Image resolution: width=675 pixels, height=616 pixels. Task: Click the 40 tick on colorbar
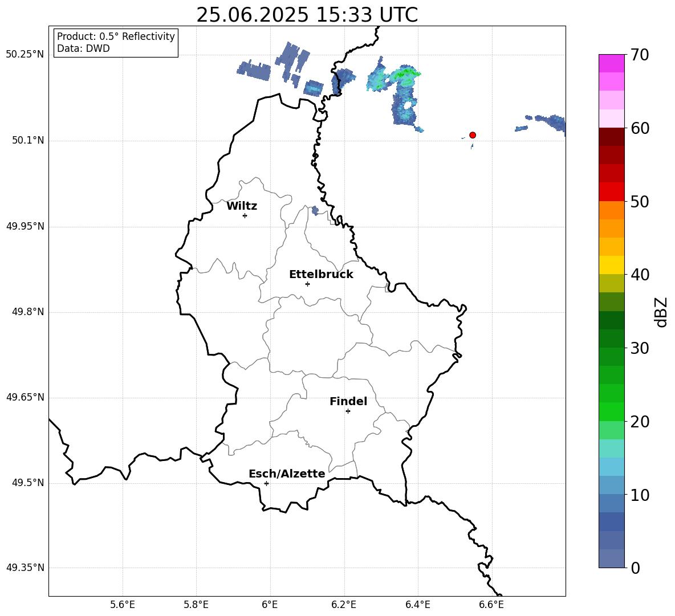click(x=640, y=275)
